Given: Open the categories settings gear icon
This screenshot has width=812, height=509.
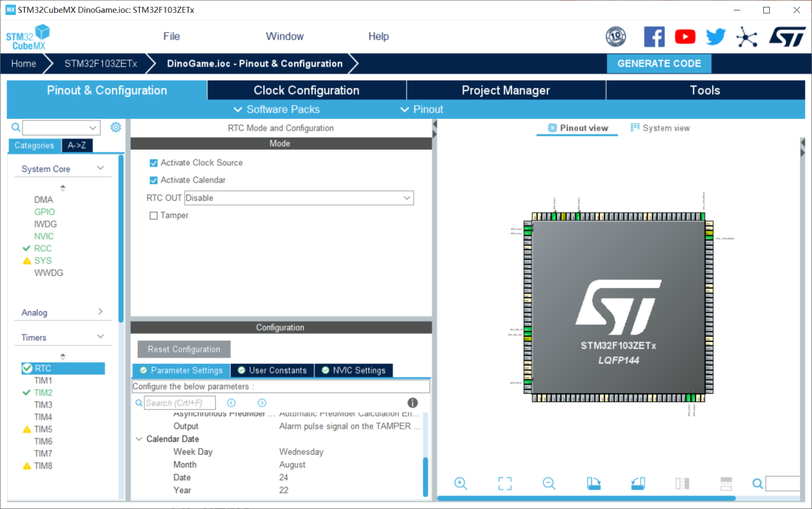Looking at the screenshot, I should [116, 128].
